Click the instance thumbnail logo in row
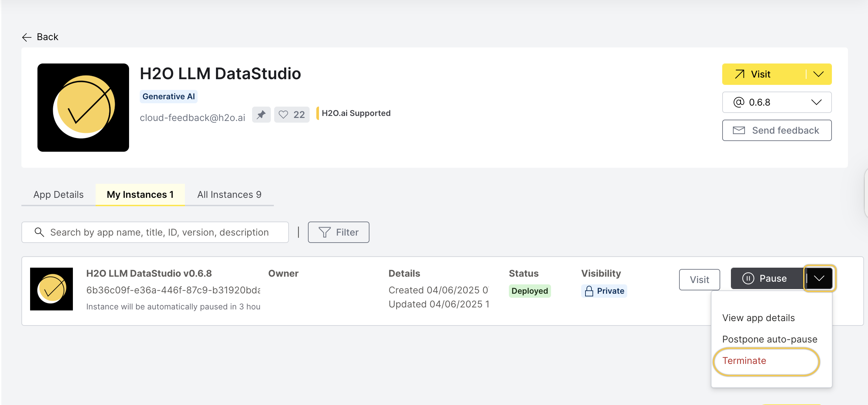The width and height of the screenshot is (868, 405). (51, 289)
